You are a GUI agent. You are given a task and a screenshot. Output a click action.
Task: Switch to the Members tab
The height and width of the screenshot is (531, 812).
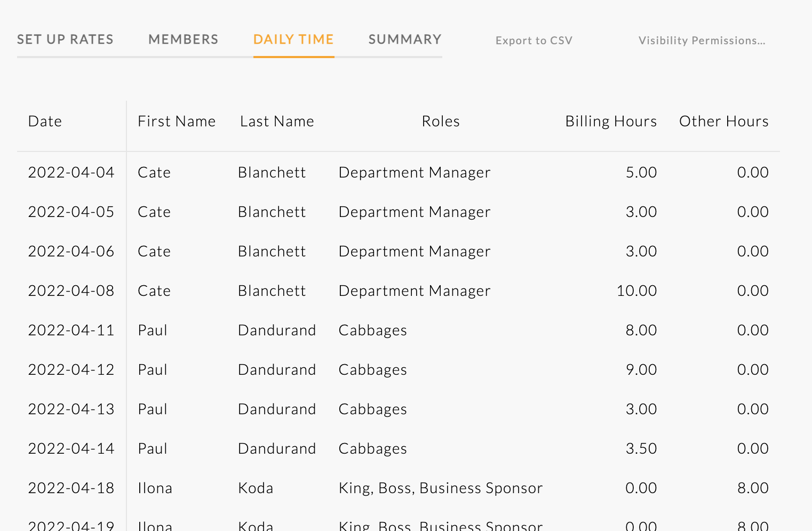click(x=183, y=39)
